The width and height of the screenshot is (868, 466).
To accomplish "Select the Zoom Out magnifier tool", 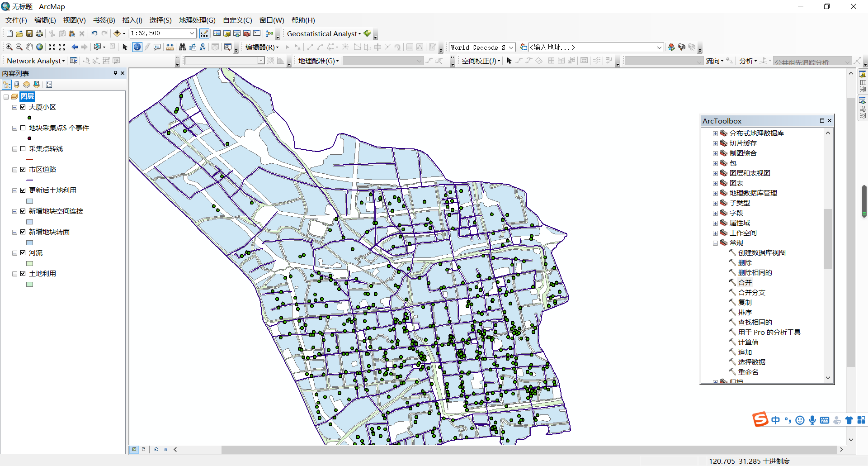I will (x=19, y=47).
